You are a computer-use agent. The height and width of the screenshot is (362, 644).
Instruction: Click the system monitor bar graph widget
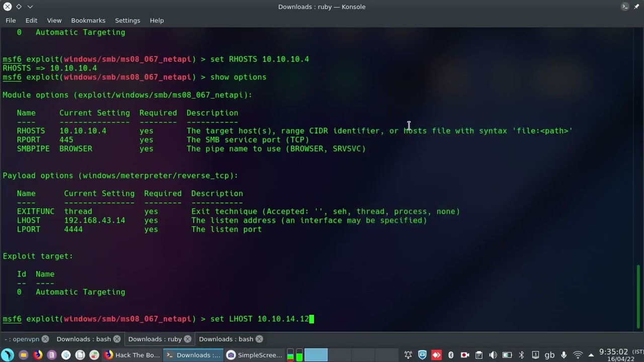tap(295, 355)
